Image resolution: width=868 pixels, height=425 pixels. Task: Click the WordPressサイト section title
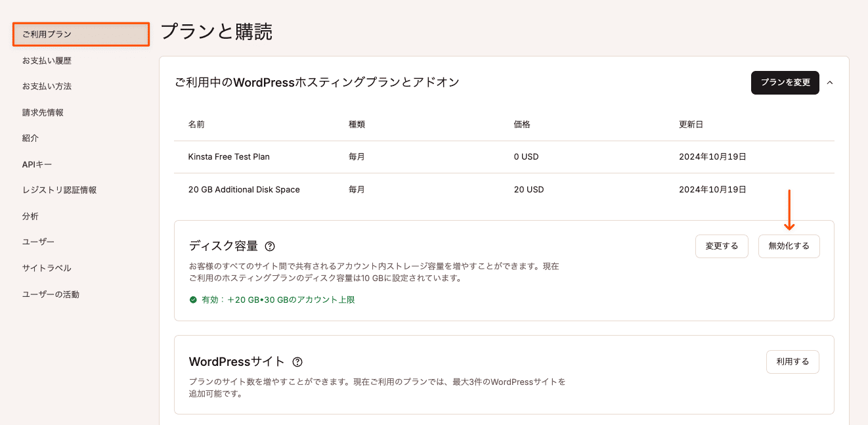pos(237,362)
